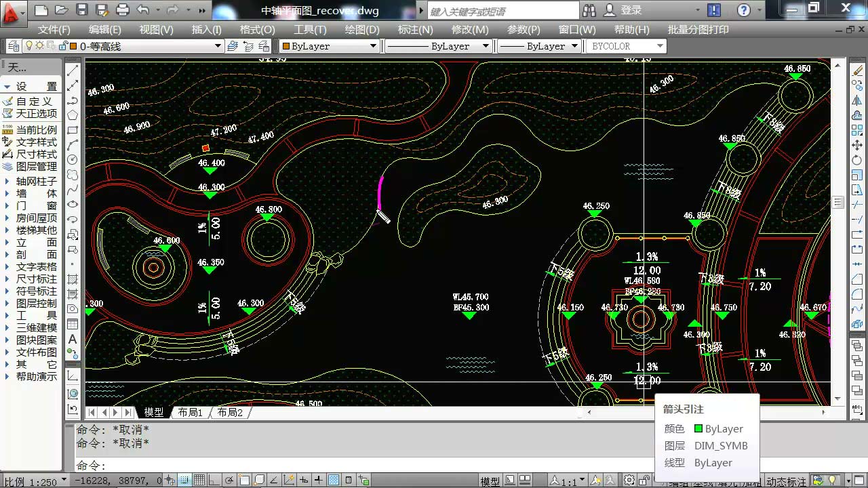Click the binoculars search icon
Image resolution: width=868 pixels, height=488 pixels.
pyautogui.click(x=589, y=10)
